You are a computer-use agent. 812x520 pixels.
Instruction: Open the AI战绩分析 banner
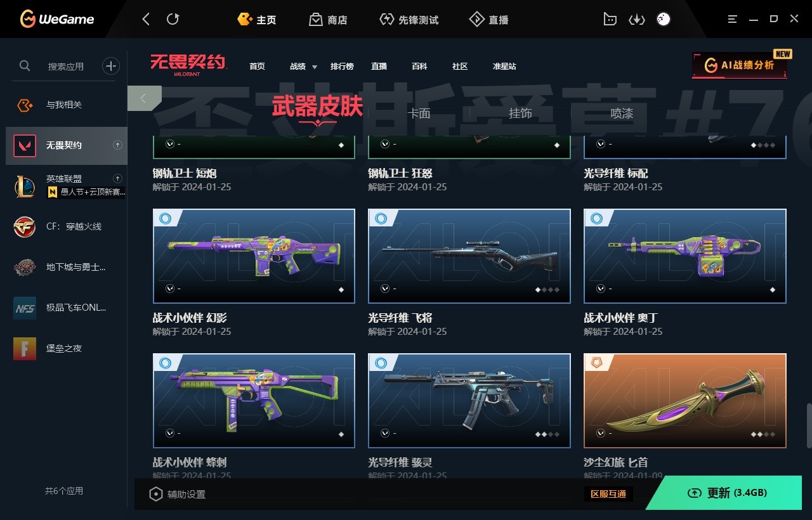[740, 65]
